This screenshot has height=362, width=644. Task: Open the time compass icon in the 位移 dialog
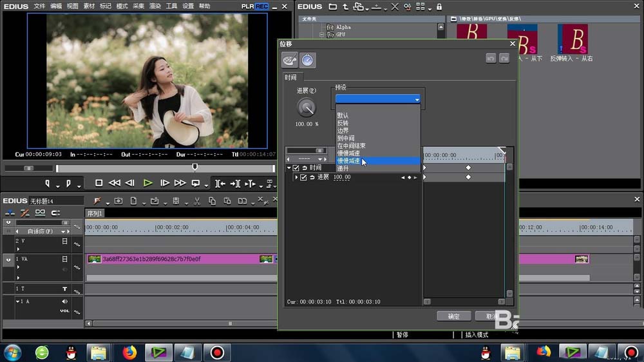[307, 60]
